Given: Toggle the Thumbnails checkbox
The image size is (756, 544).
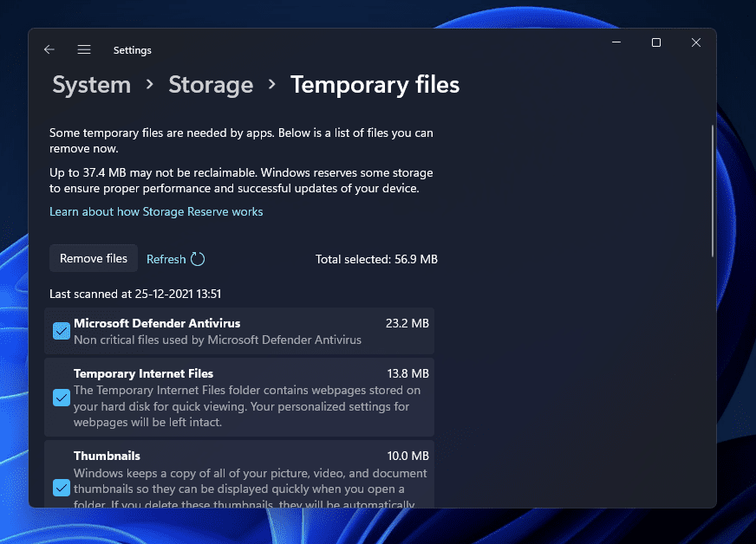Looking at the screenshot, I should (62, 488).
